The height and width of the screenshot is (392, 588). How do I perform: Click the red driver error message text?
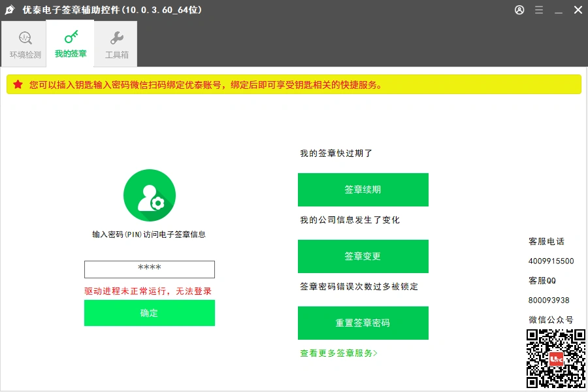coord(150,291)
